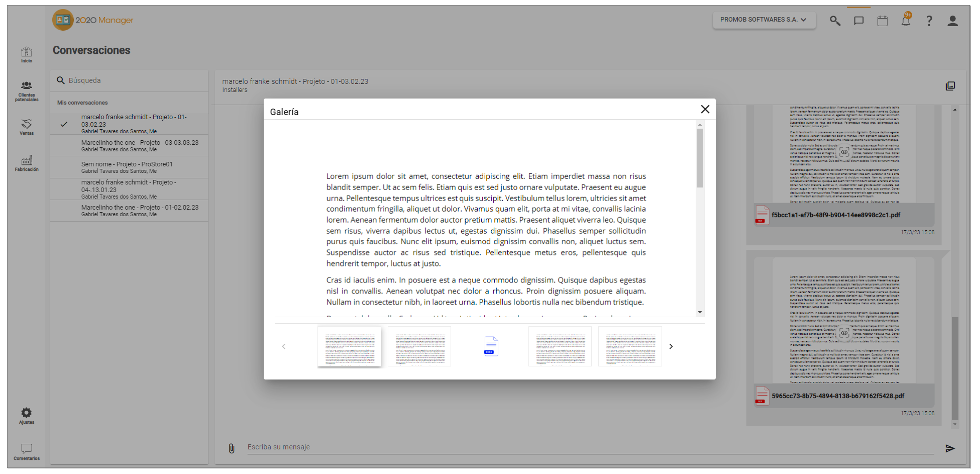Image resolution: width=980 pixels, height=474 pixels.
Task: Open Clientes potenciales in sidebar
Action: (x=27, y=91)
